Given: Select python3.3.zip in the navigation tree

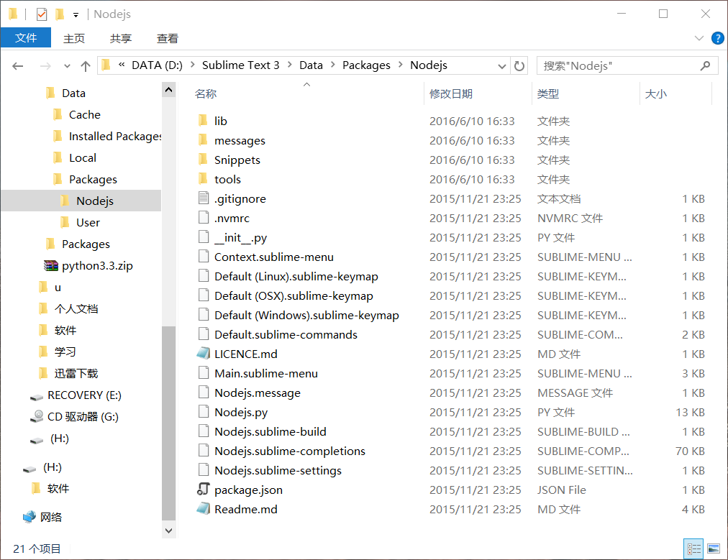Looking at the screenshot, I should pyautogui.click(x=97, y=266).
